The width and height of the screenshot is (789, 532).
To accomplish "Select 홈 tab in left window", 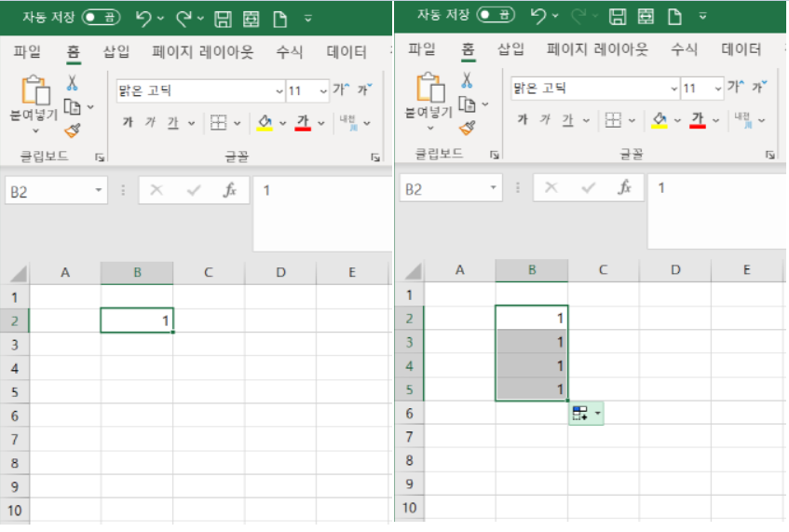I will click(74, 51).
